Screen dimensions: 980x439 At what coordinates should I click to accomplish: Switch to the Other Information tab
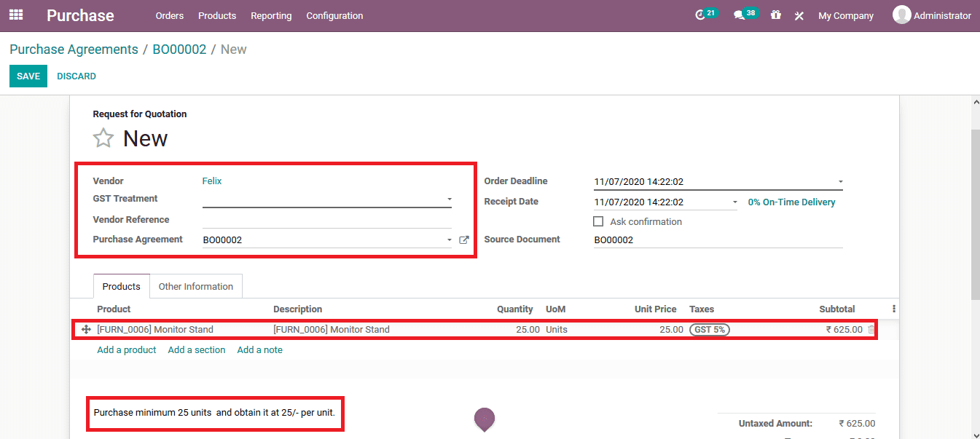coord(196,286)
